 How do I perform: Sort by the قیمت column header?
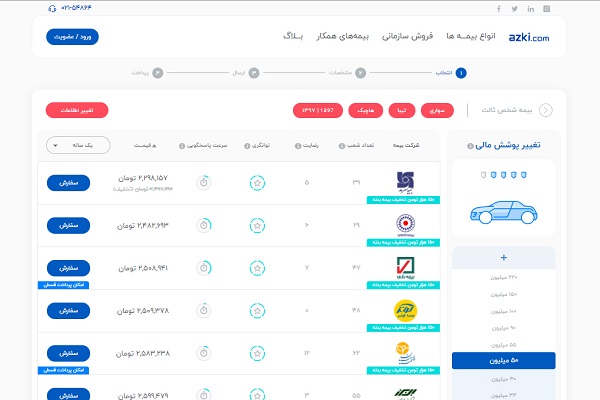click(145, 146)
